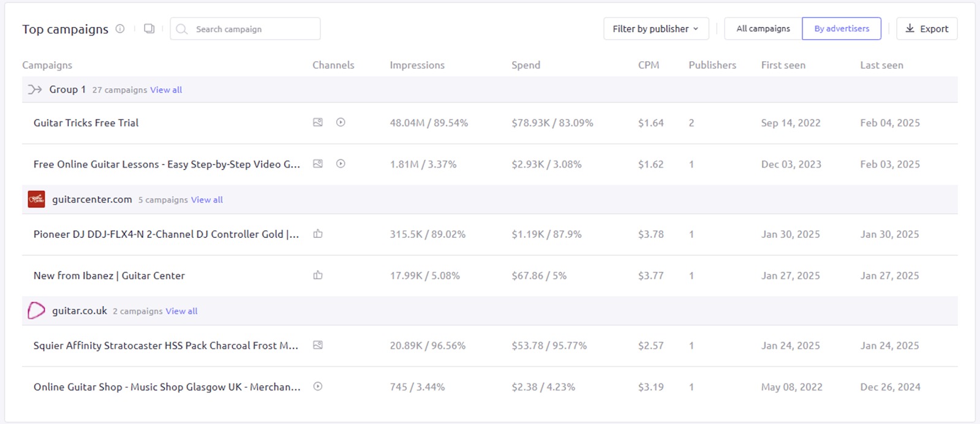The image size is (980, 424).
Task: Click display channel icon for Squier Affinity Stratocaster
Action: (x=318, y=345)
